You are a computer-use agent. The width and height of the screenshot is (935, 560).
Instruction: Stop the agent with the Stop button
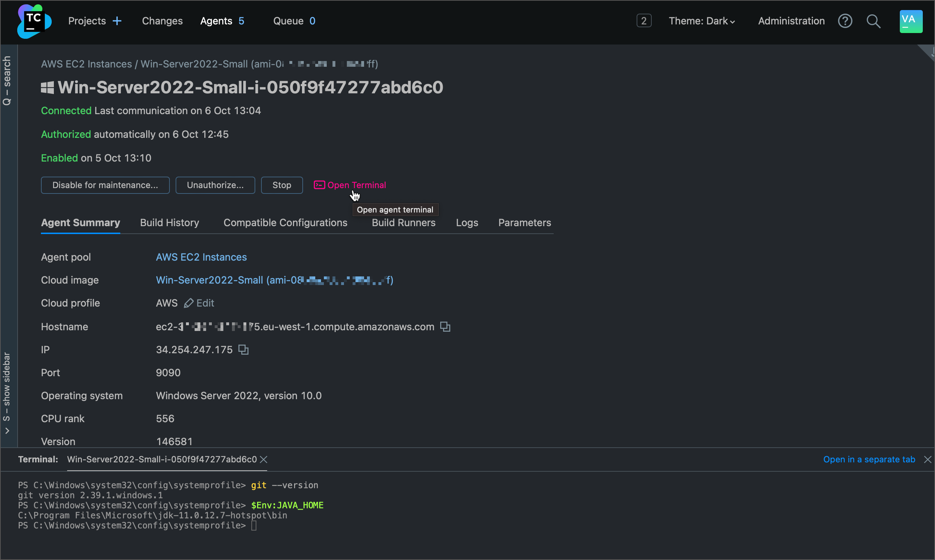tap(282, 185)
